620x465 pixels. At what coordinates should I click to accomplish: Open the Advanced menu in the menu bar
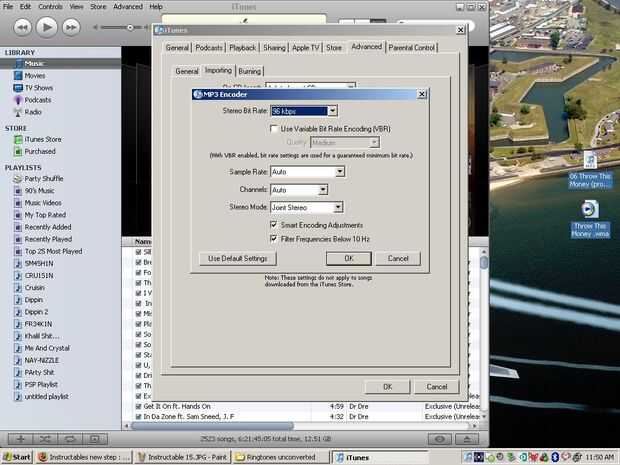pos(128,7)
